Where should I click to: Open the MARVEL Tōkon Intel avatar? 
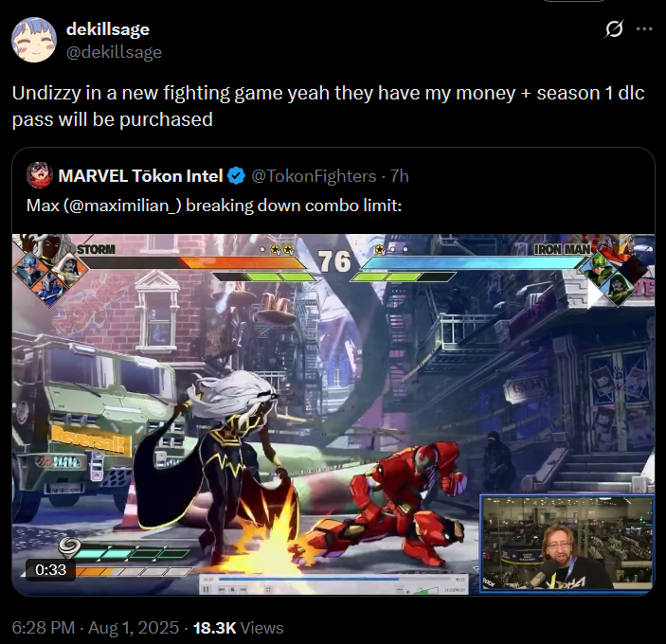pyautogui.click(x=40, y=175)
